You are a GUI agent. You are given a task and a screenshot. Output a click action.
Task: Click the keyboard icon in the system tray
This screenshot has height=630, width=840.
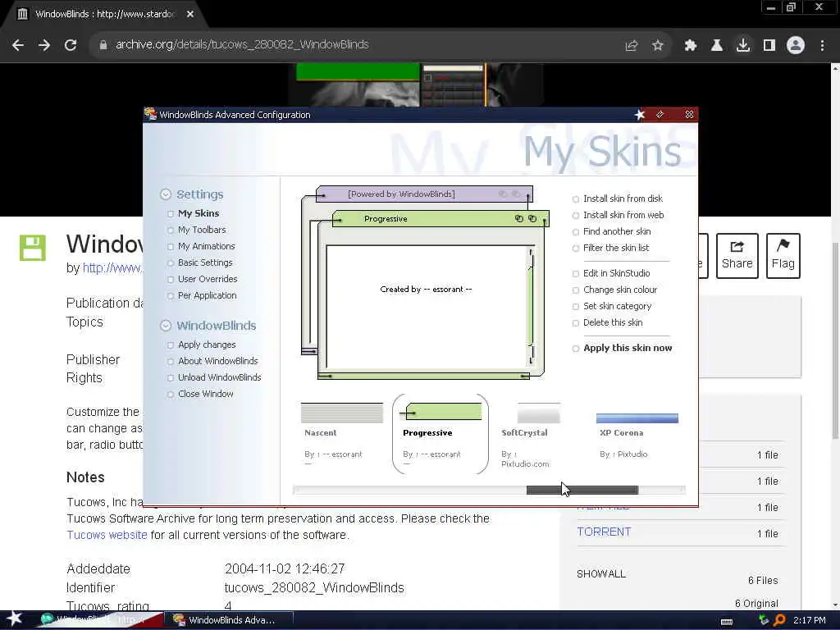point(727,621)
